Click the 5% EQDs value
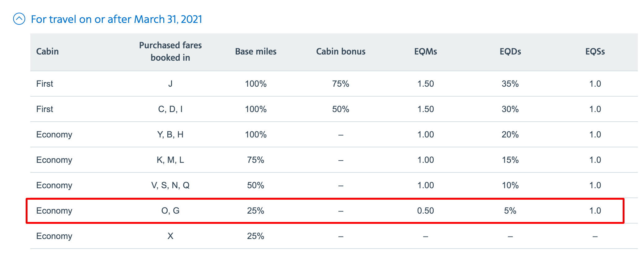Image resolution: width=644 pixels, height=265 pixels. pyautogui.click(x=510, y=211)
